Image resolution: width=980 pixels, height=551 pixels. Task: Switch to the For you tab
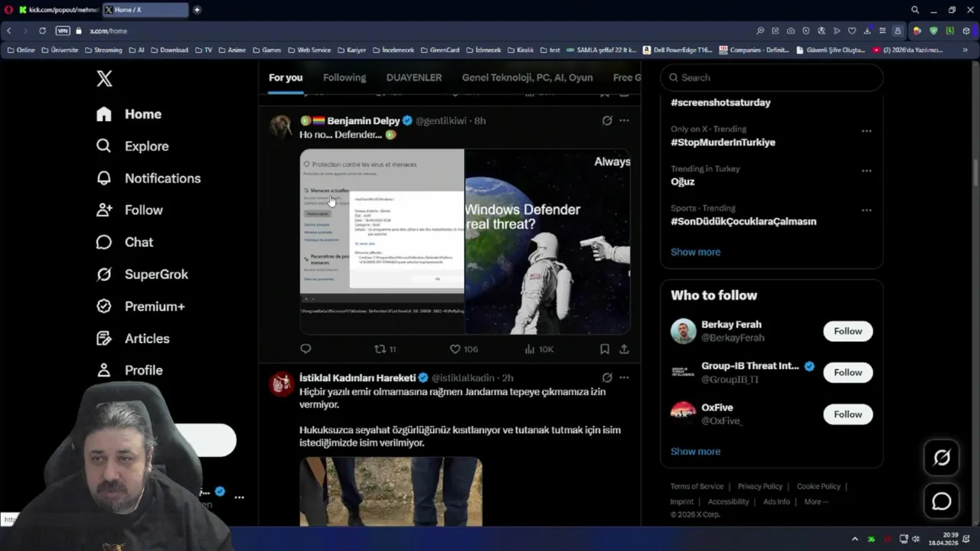(286, 77)
